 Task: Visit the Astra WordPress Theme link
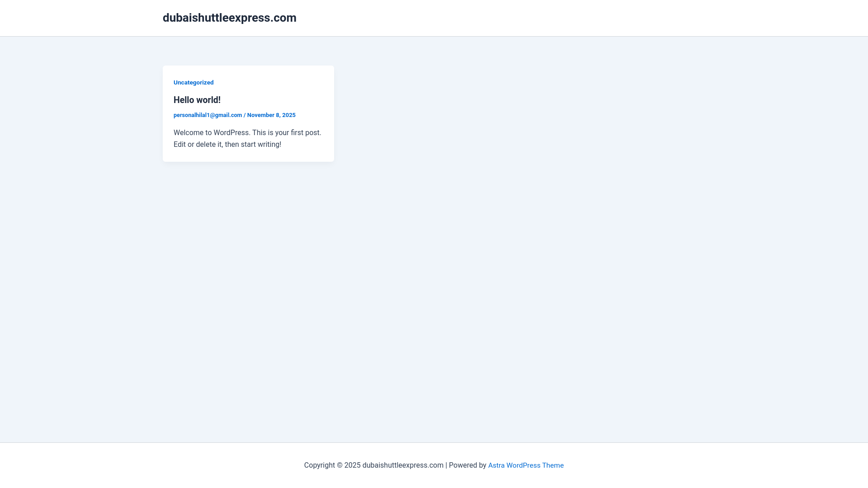tap(526, 465)
